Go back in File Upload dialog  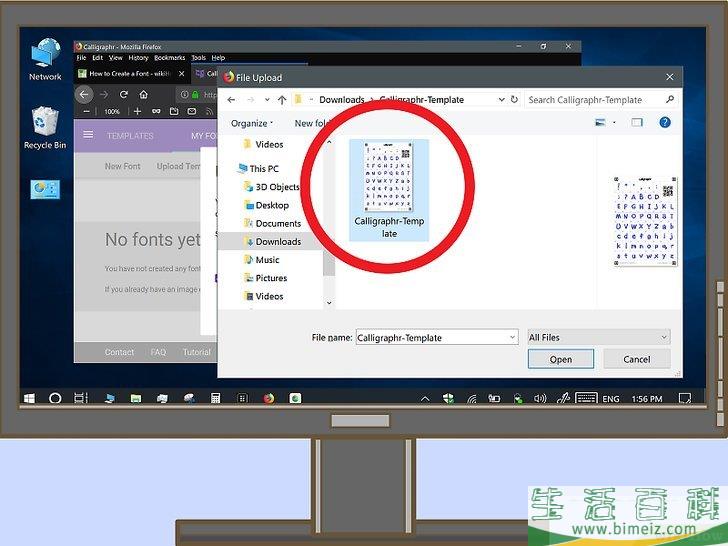coord(231,99)
